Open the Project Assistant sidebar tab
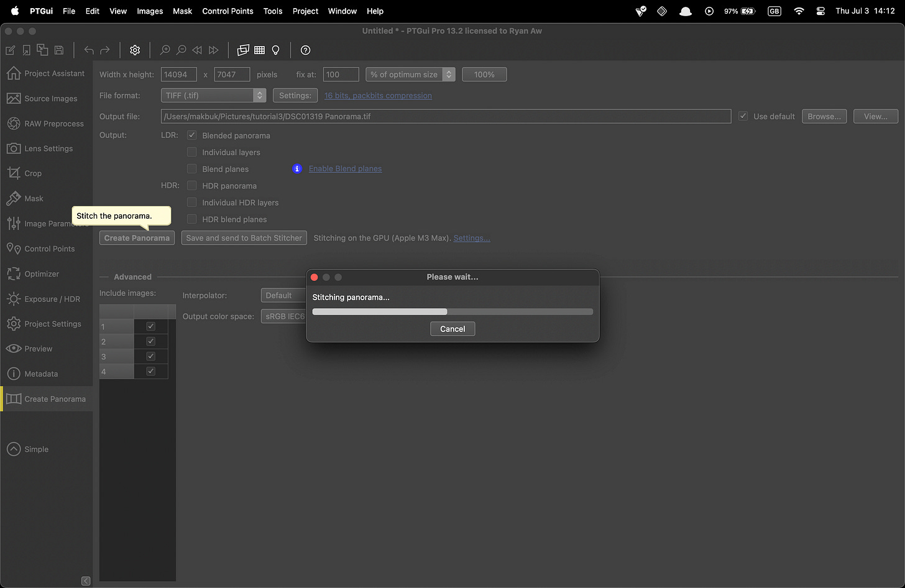 pyautogui.click(x=46, y=73)
